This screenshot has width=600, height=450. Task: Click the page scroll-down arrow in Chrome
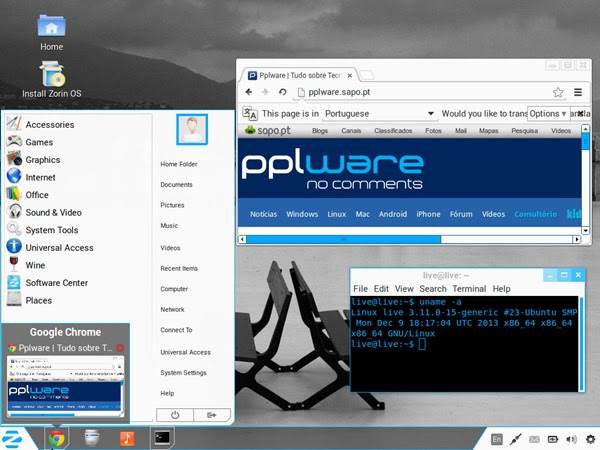[x=585, y=230]
